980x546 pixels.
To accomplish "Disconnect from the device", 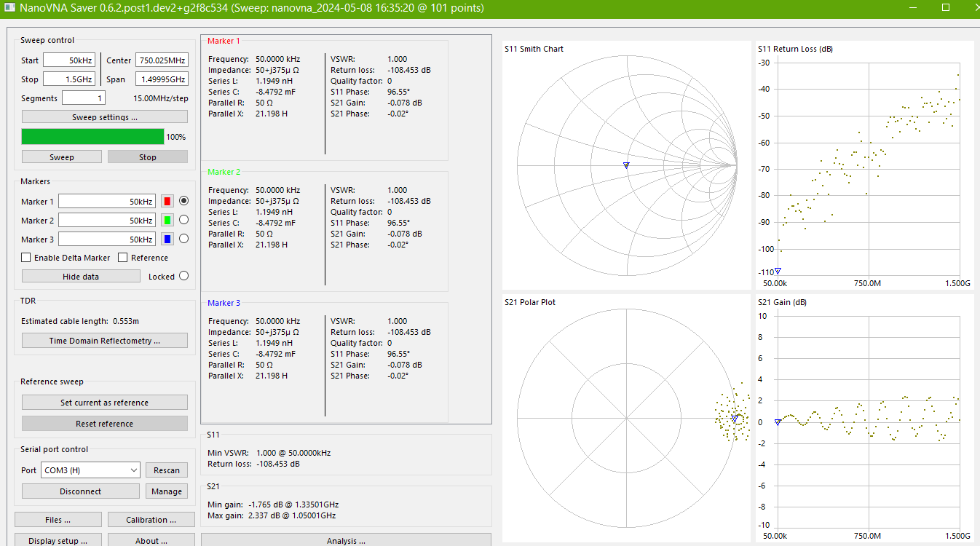I will click(x=81, y=491).
